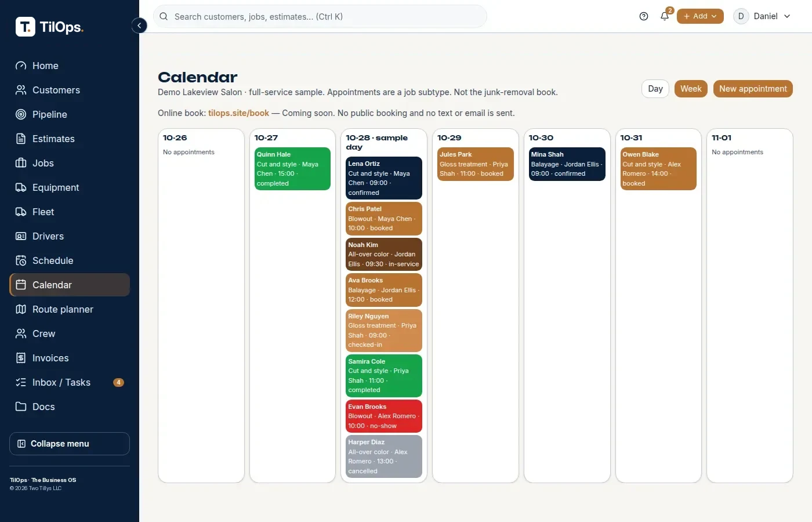Switch calendar to Day view
This screenshot has width=812, height=522.
pos(655,89)
